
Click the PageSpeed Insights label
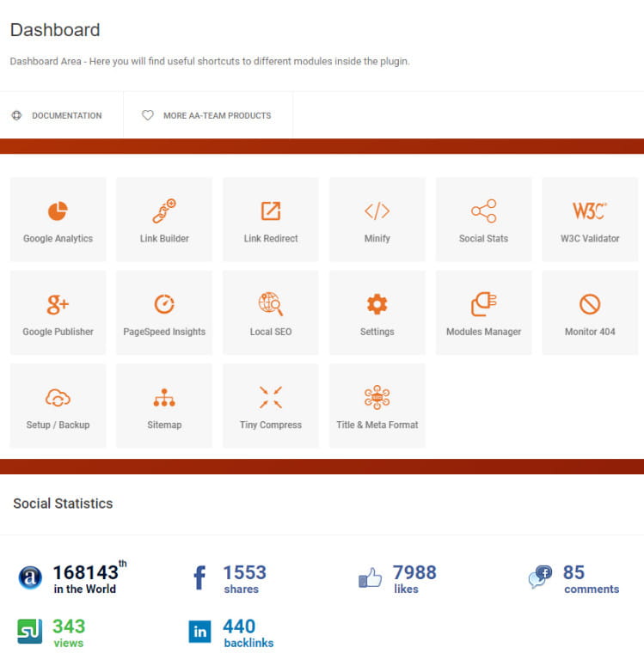pyautogui.click(x=164, y=332)
